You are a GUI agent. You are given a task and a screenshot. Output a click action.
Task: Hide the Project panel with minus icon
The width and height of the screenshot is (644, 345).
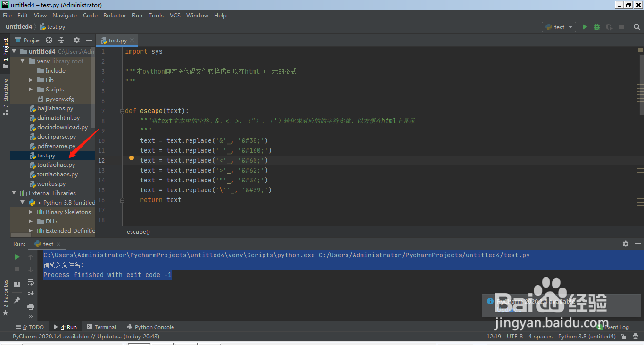(x=89, y=41)
